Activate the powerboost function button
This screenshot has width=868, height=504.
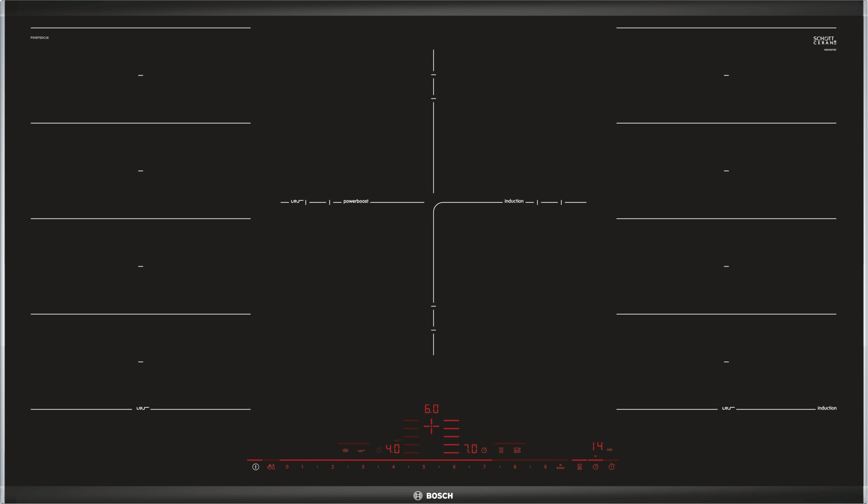pyautogui.click(x=560, y=467)
